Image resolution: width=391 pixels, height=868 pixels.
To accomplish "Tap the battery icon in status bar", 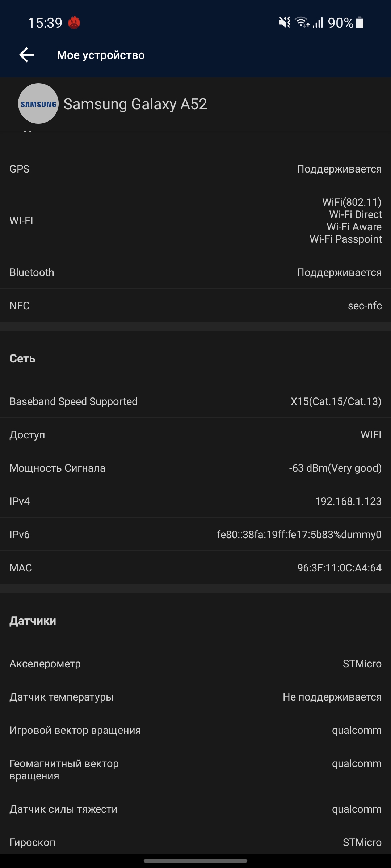I will (360, 23).
